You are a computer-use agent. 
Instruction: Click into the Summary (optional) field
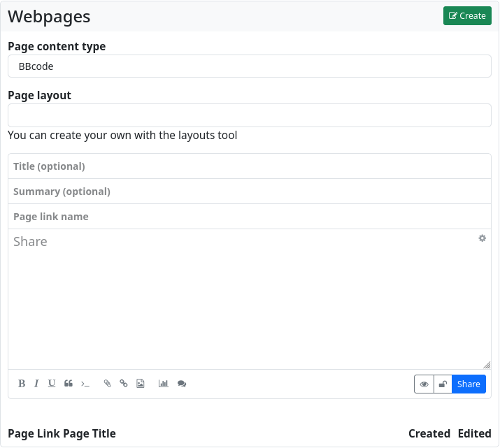coord(250,192)
